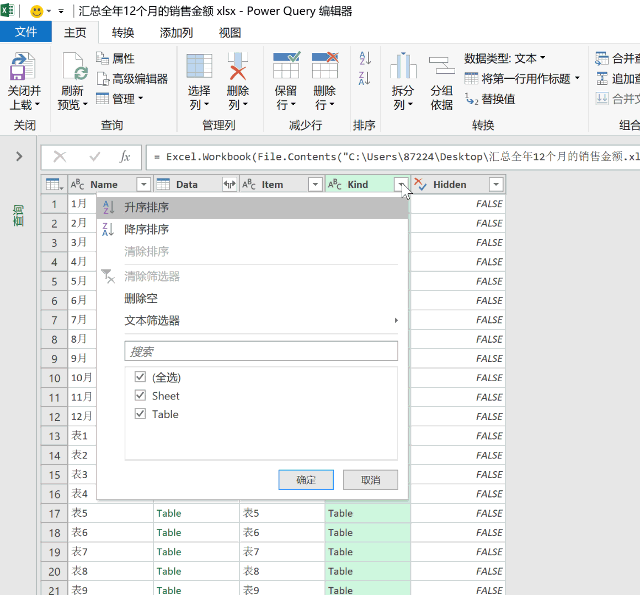The width and height of the screenshot is (640, 595).
Task: Click into the 搜索 filter search box
Action: coord(261,351)
